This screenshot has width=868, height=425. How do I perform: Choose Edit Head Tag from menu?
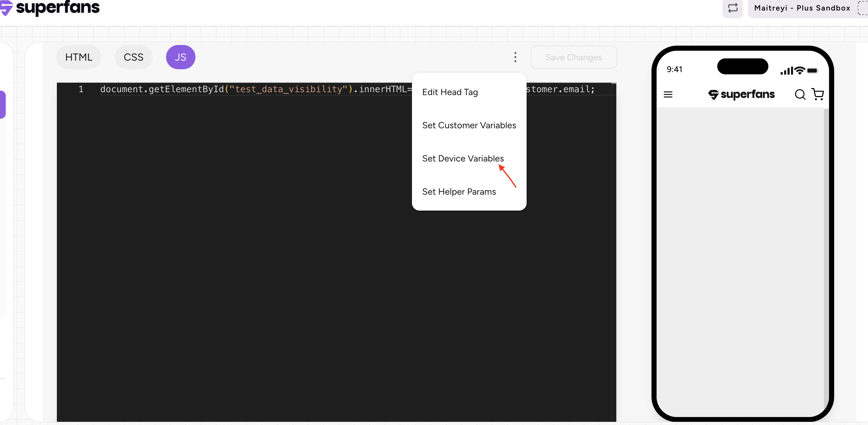point(450,92)
